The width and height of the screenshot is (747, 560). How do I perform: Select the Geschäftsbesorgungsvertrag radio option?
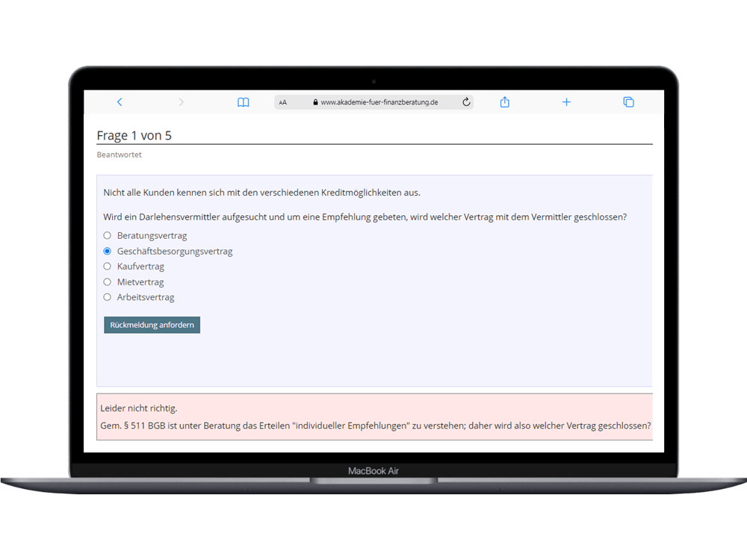coord(108,252)
